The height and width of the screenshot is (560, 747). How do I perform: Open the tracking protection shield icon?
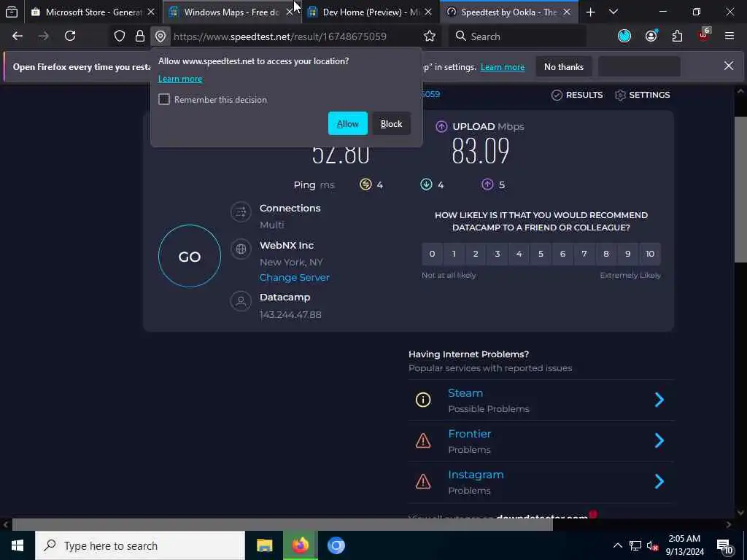coord(120,36)
